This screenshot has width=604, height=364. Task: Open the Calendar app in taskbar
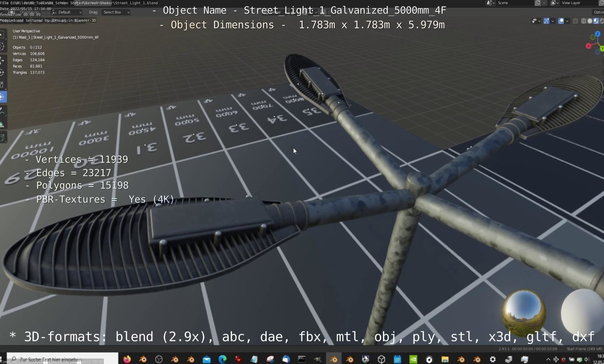[x=397, y=359]
